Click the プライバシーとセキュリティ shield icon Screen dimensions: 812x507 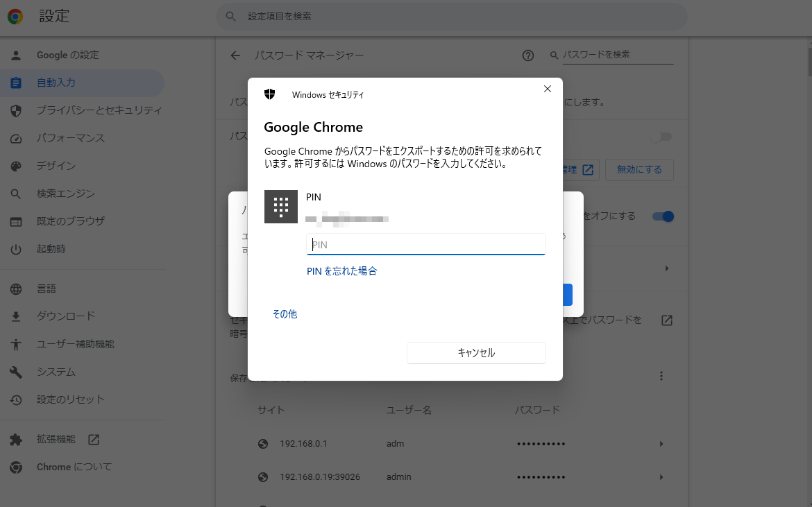pyautogui.click(x=16, y=111)
